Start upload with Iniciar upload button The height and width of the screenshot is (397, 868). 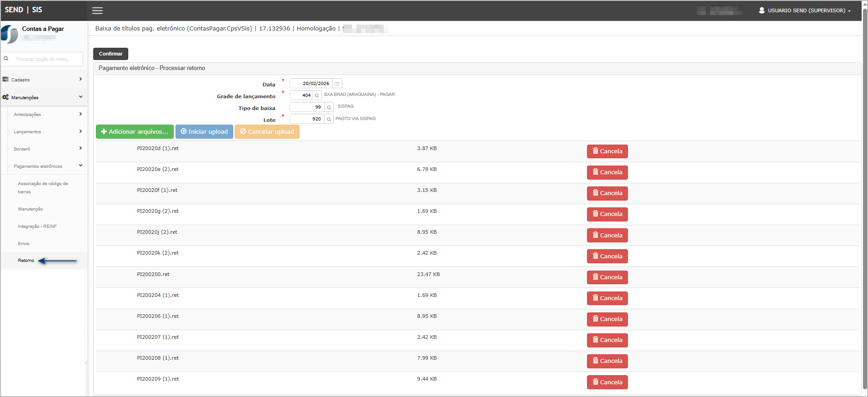coord(204,132)
